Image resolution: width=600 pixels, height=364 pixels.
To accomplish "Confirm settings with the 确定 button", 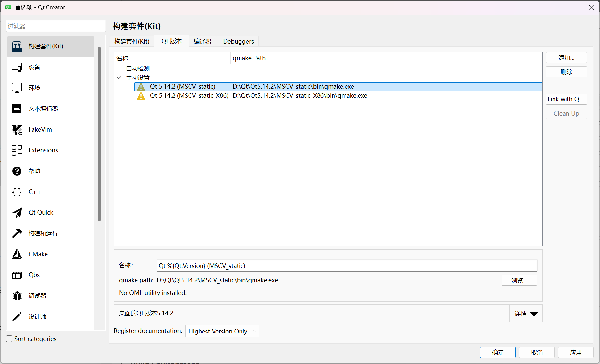I will click(x=498, y=352).
